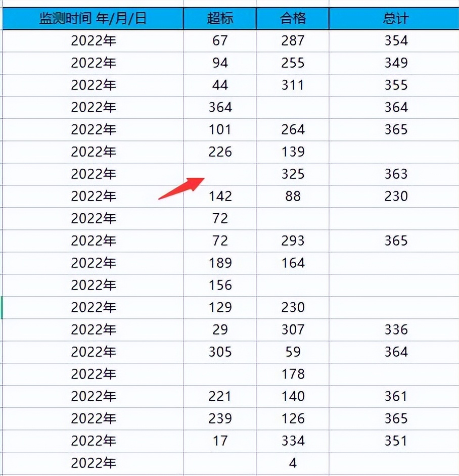
Task: Click the cell with value 361
Action: (x=394, y=397)
